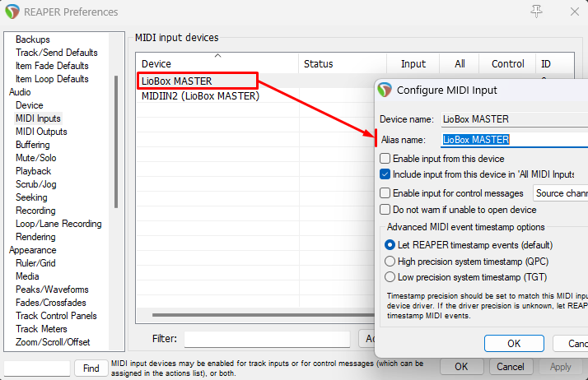588x380 pixels.
Task: Open MIDI Outputs page
Action: [x=41, y=132]
